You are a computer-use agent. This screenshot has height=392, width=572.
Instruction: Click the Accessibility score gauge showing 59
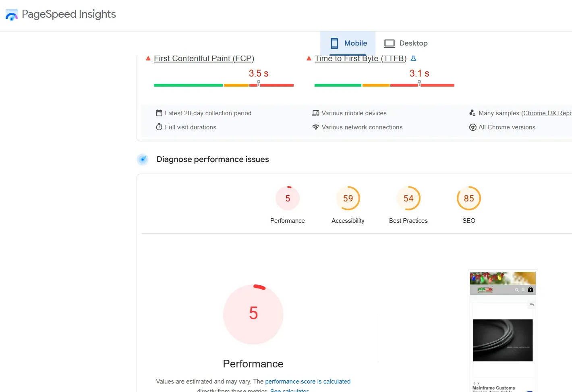348,198
